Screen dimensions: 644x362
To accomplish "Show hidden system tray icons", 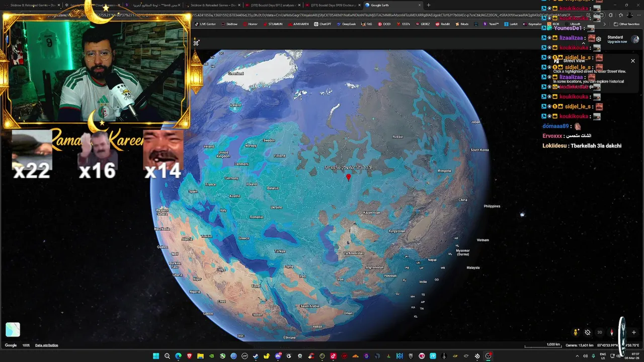I will [x=577, y=356].
